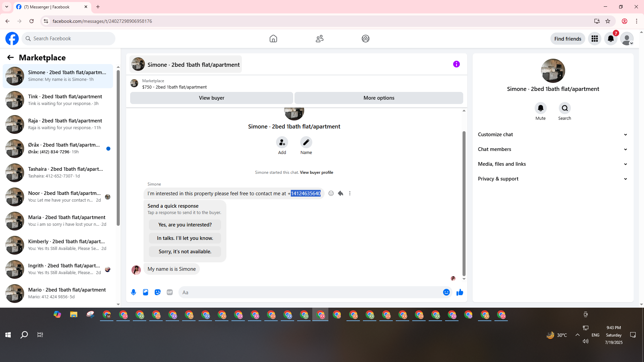The image size is (644, 362).
Task: Open Windows Task View
Action: [40, 334]
